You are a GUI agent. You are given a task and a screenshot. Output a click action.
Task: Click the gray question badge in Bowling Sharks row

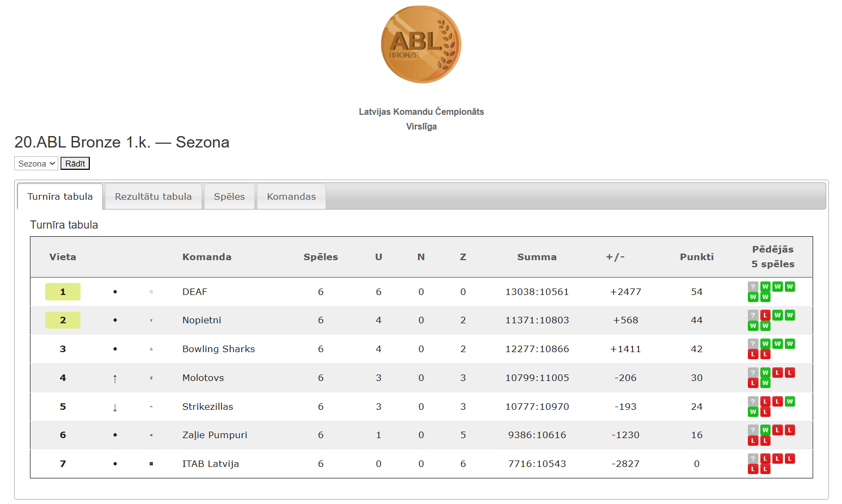coord(753,344)
